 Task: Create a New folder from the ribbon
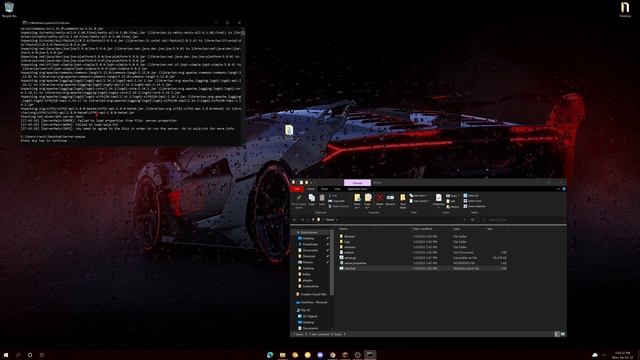point(403,201)
